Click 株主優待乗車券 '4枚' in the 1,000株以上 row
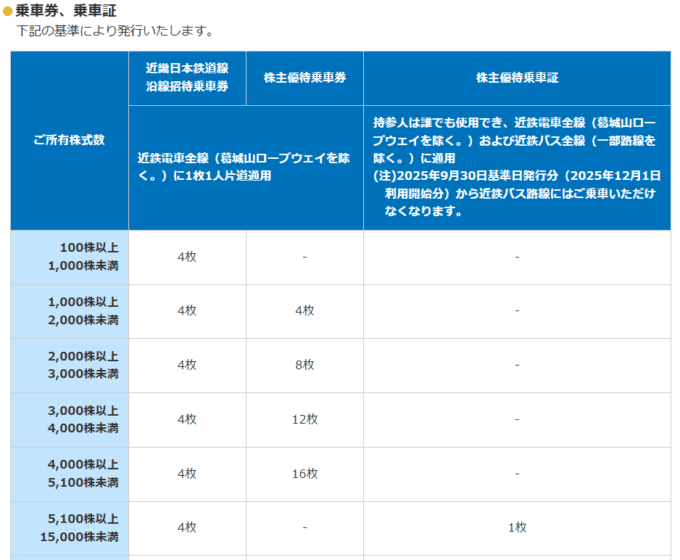Screen dimensions: 680x560 coord(305,311)
